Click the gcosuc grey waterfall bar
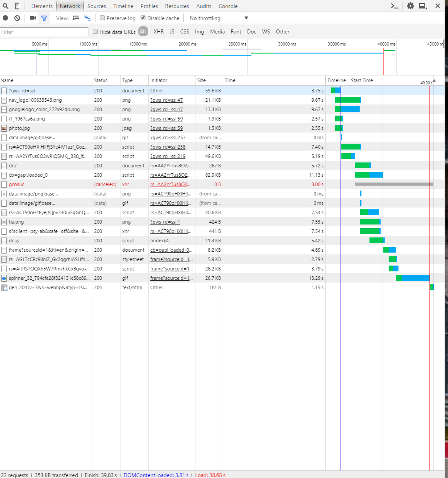448x478 pixels. click(x=394, y=184)
